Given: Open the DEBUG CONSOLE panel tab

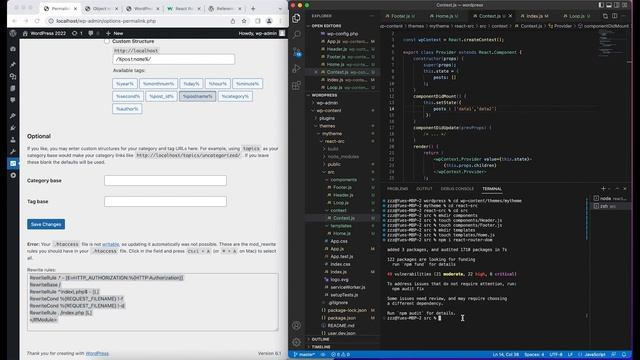Looking at the screenshot, I should click(457, 189).
